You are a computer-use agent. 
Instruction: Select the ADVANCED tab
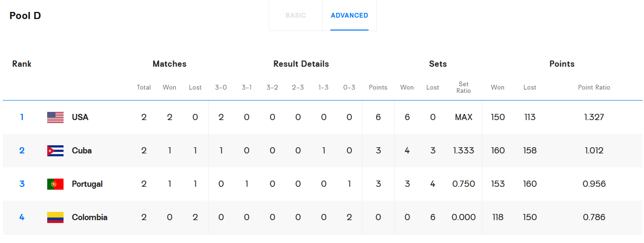point(349,15)
